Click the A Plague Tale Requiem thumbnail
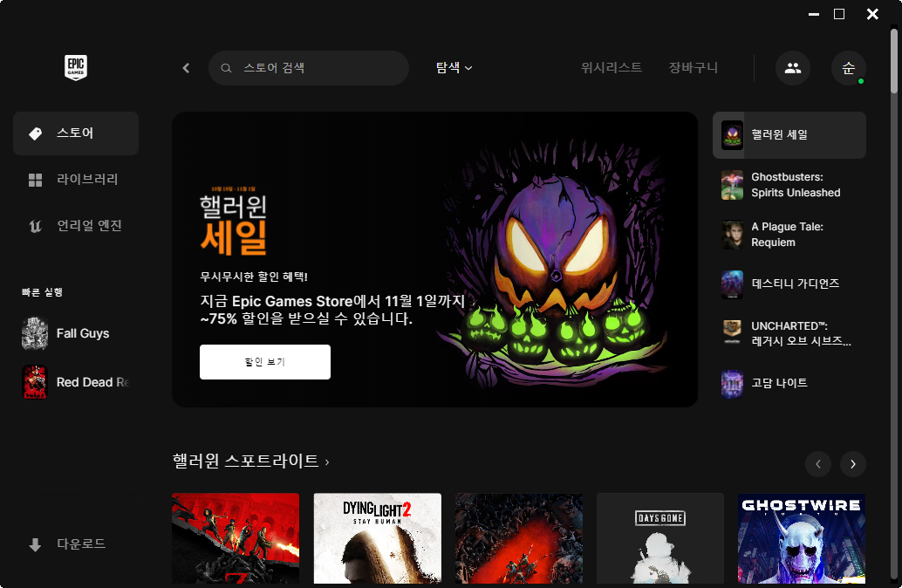 [732, 235]
